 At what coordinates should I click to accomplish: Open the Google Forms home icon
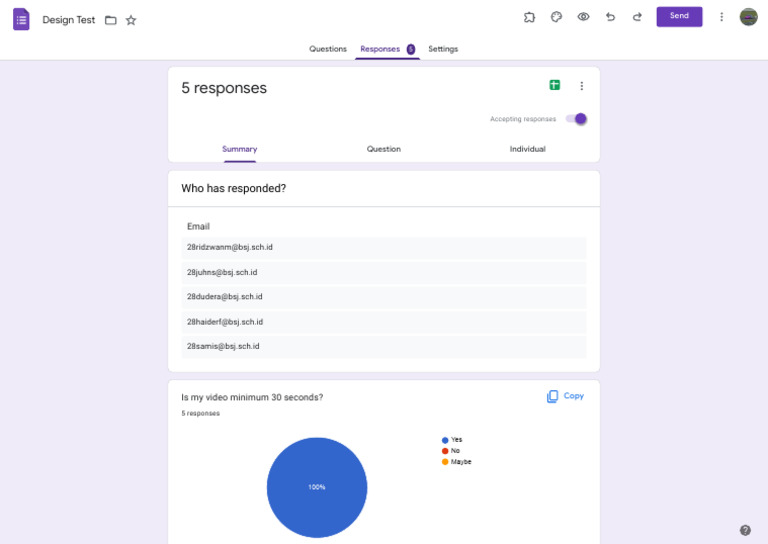21,20
